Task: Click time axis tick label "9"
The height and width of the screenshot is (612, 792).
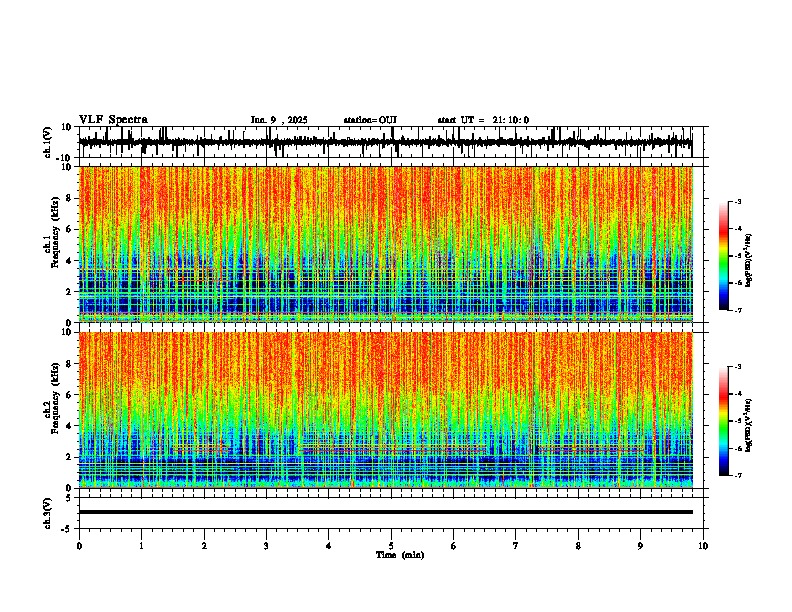Action: pyautogui.click(x=640, y=546)
